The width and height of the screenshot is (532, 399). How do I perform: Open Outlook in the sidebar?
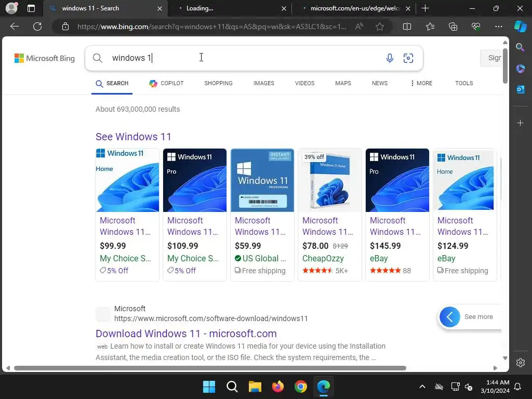tap(520, 89)
